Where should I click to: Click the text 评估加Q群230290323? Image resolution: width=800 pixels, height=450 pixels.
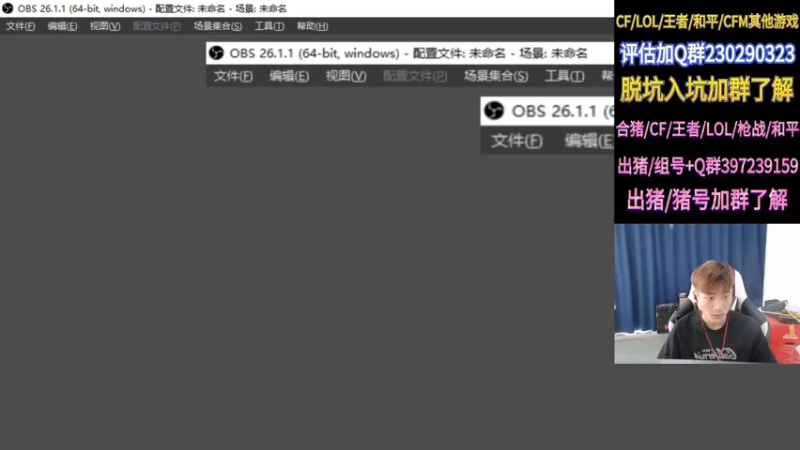point(707,54)
